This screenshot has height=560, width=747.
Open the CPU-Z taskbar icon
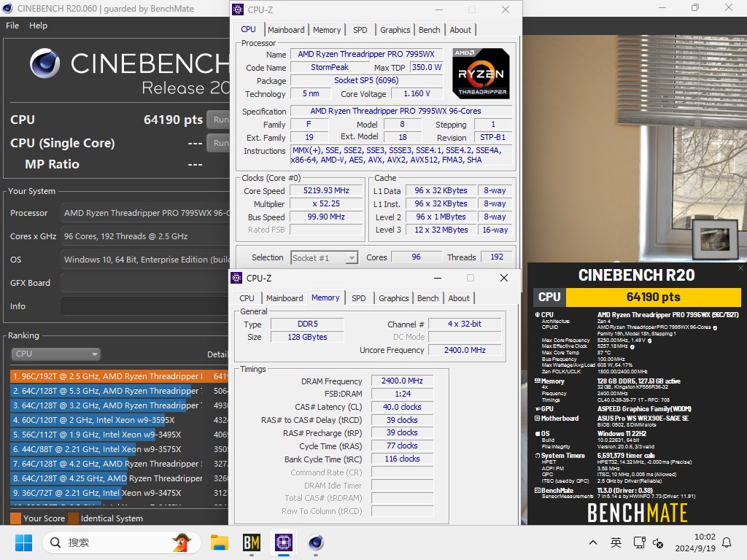pyautogui.click(x=284, y=542)
